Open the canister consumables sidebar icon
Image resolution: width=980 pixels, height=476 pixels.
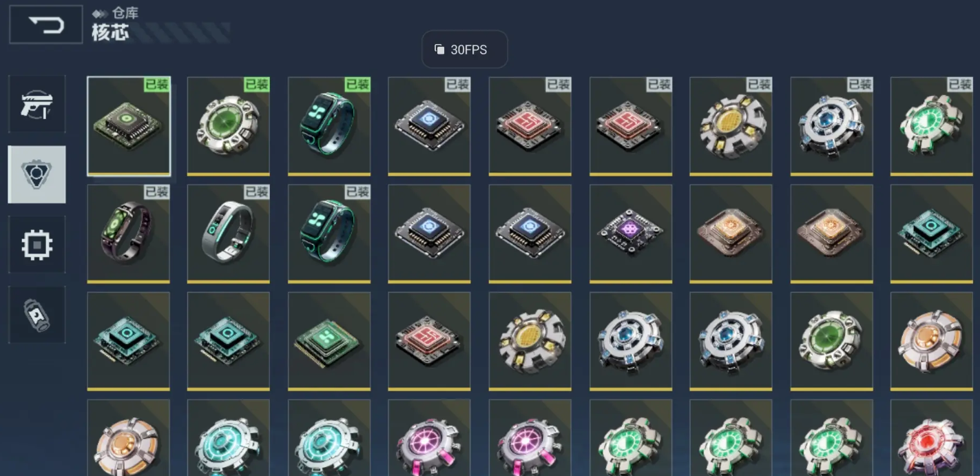pyautogui.click(x=37, y=315)
